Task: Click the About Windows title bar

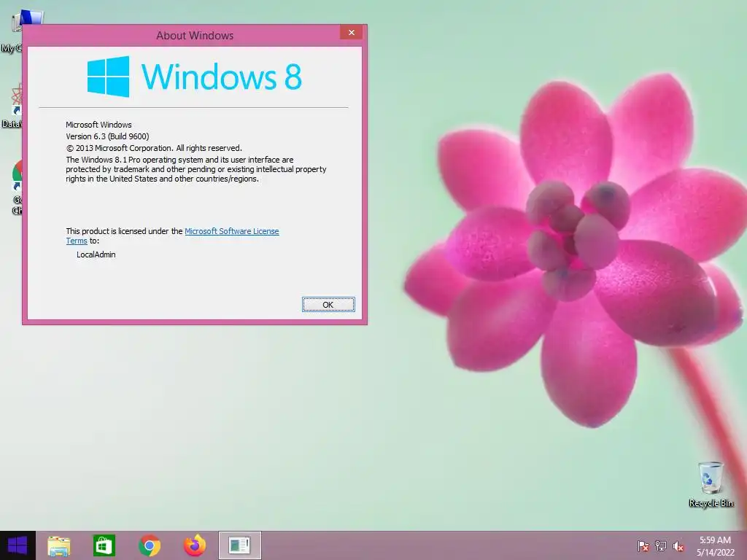Action: (x=194, y=35)
